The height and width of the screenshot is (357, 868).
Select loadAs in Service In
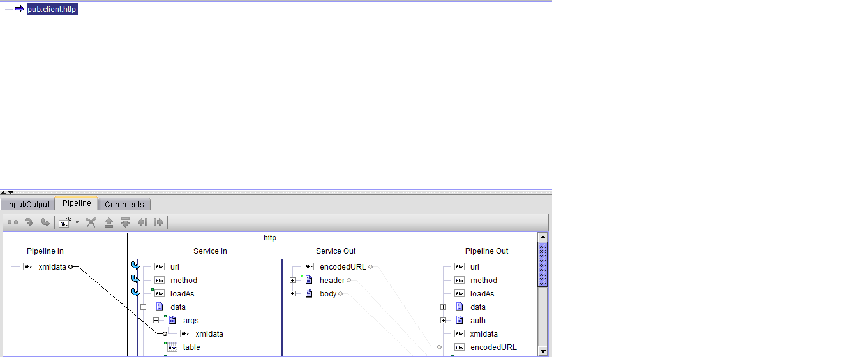pos(183,294)
